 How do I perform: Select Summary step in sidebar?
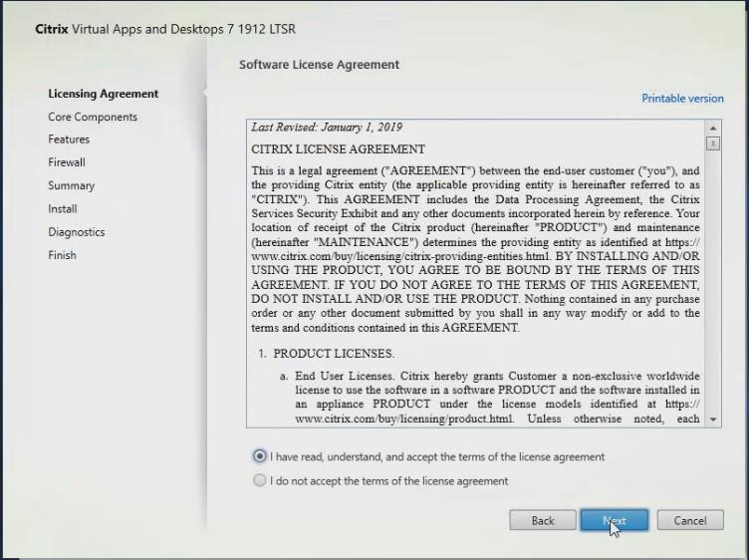(71, 186)
